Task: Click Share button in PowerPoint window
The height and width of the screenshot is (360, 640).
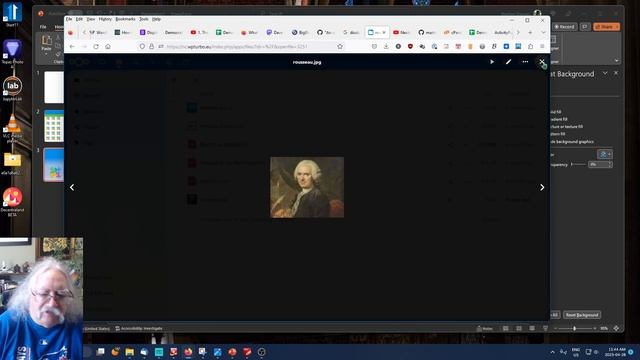Action: click(607, 27)
